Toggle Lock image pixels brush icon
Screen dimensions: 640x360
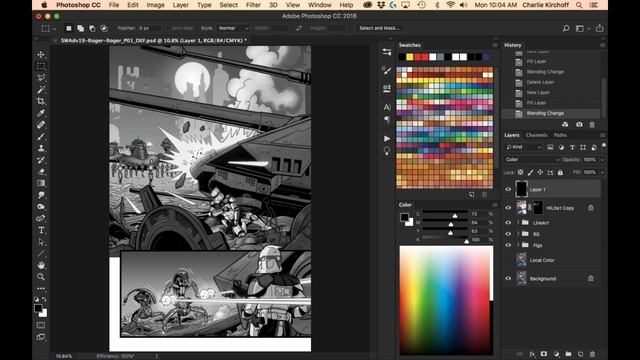pos(530,172)
